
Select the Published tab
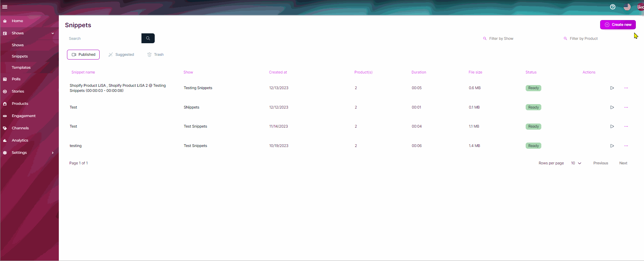point(83,55)
